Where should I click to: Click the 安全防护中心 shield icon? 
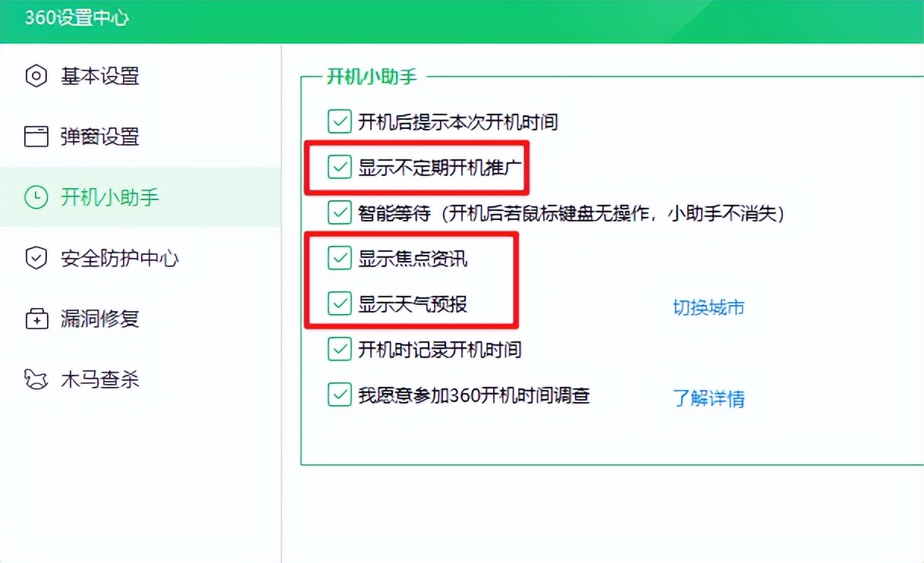pyautogui.click(x=36, y=258)
